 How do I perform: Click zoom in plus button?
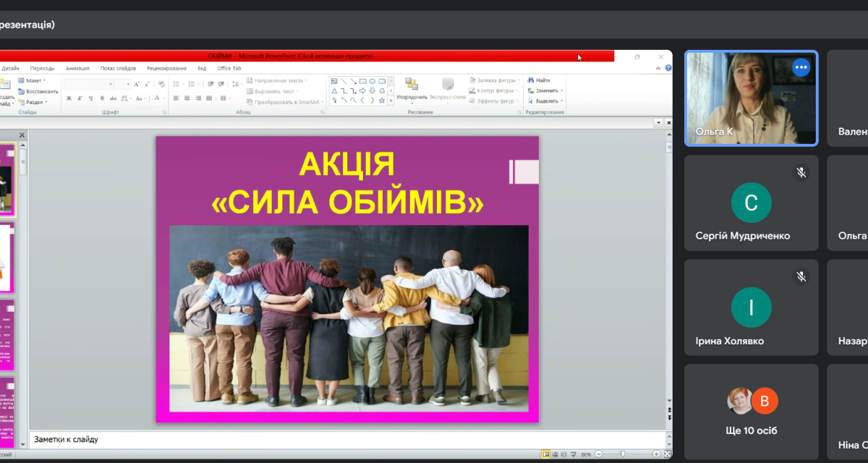pyautogui.click(x=656, y=454)
